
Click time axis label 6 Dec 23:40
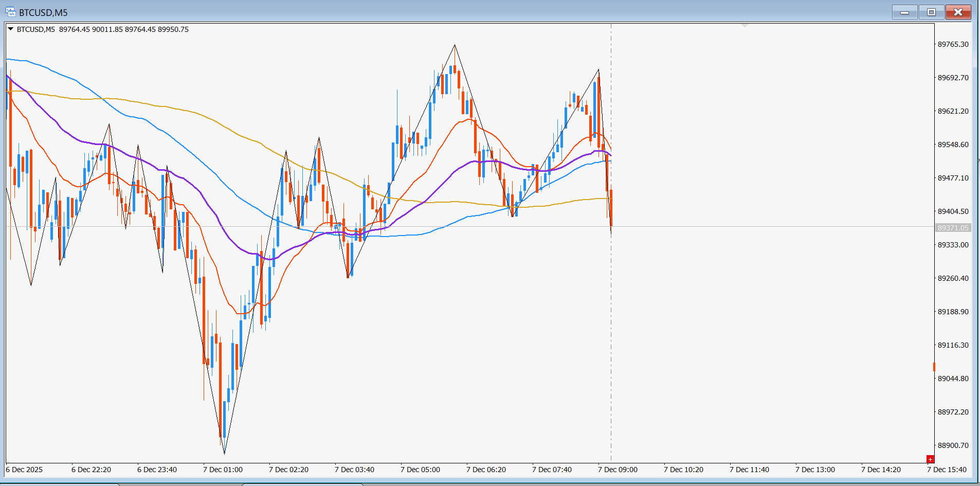(x=157, y=470)
